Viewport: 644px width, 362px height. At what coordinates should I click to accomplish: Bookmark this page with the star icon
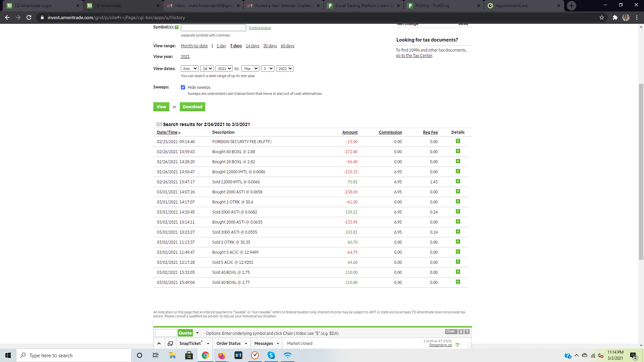pos(602,17)
